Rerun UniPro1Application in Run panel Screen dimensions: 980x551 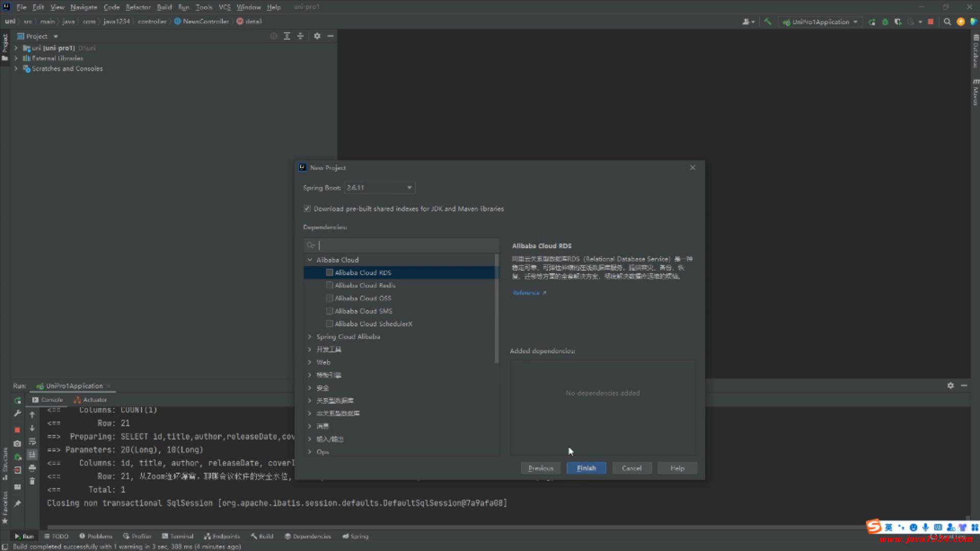pyautogui.click(x=17, y=400)
